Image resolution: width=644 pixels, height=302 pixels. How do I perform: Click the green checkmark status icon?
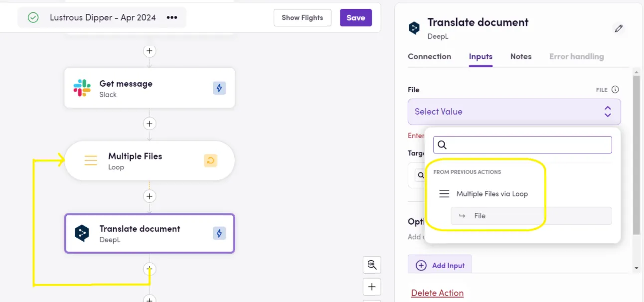[x=32, y=17]
